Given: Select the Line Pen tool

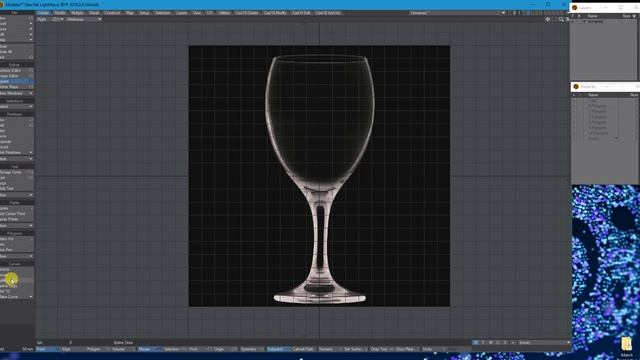Looking at the screenshot, I should pyautogui.click(x=16, y=250).
